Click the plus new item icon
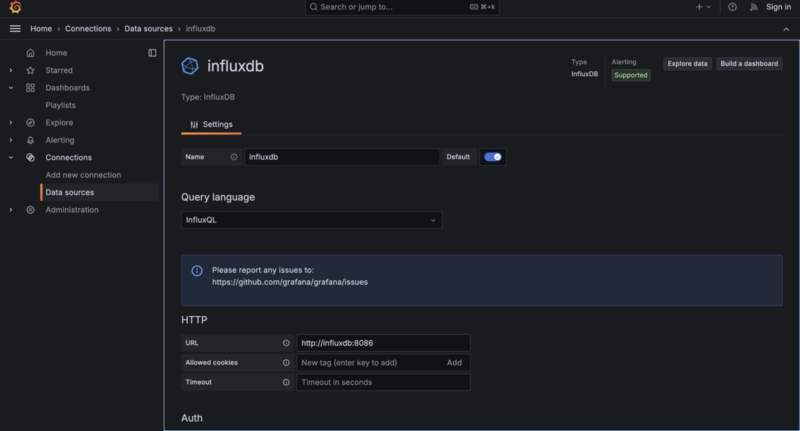Image resolution: width=800 pixels, height=431 pixels. [699, 7]
